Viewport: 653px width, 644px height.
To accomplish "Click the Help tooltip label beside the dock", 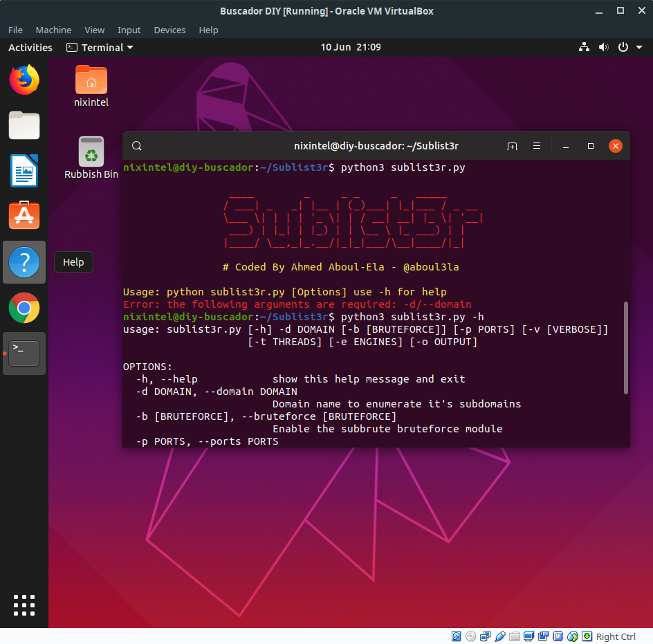I will click(73, 262).
